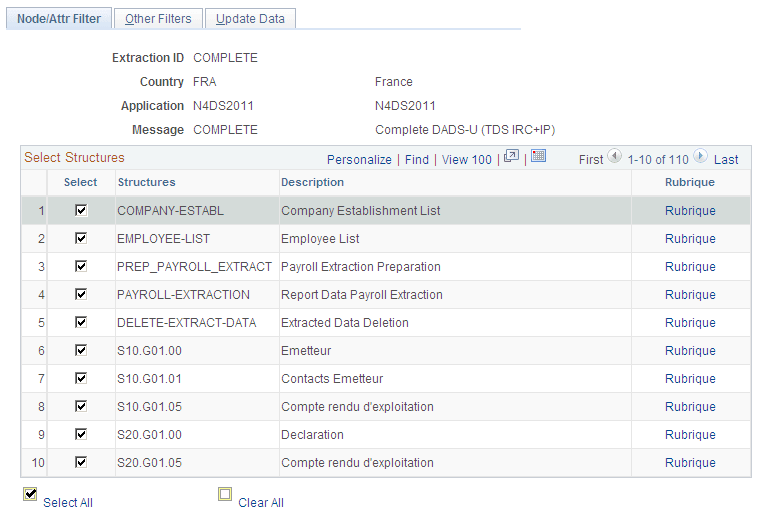Deselect S20.G01.00 checkbox
761x513 pixels.
click(81, 434)
